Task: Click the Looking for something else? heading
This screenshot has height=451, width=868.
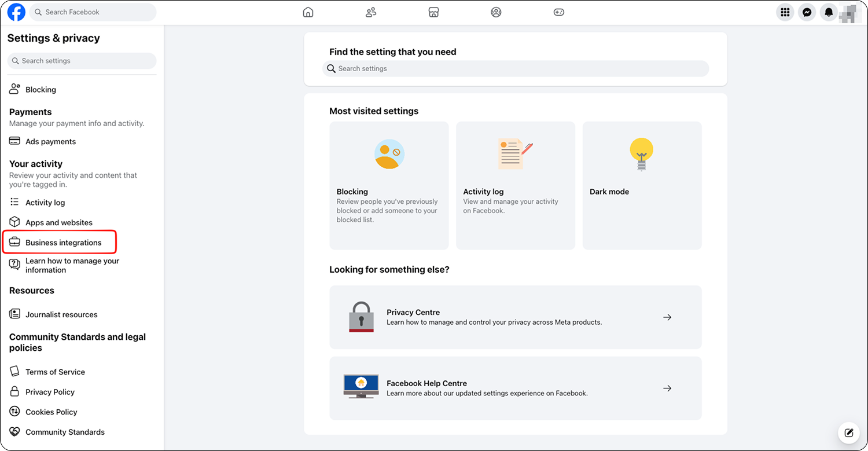Action: tap(389, 270)
